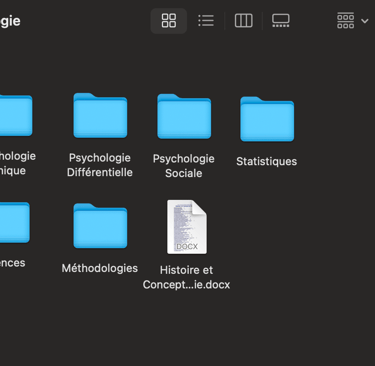The width and height of the screenshot is (375, 366).
Task: Switch to gallery view
Action: pyautogui.click(x=281, y=21)
